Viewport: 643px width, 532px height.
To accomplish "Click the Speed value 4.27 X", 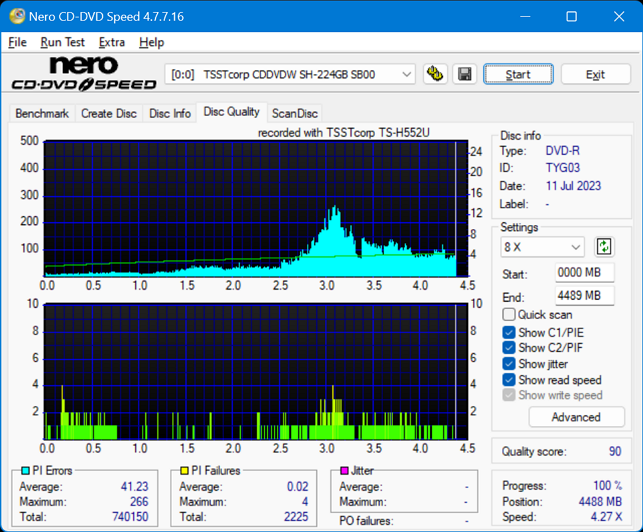I will click(606, 516).
